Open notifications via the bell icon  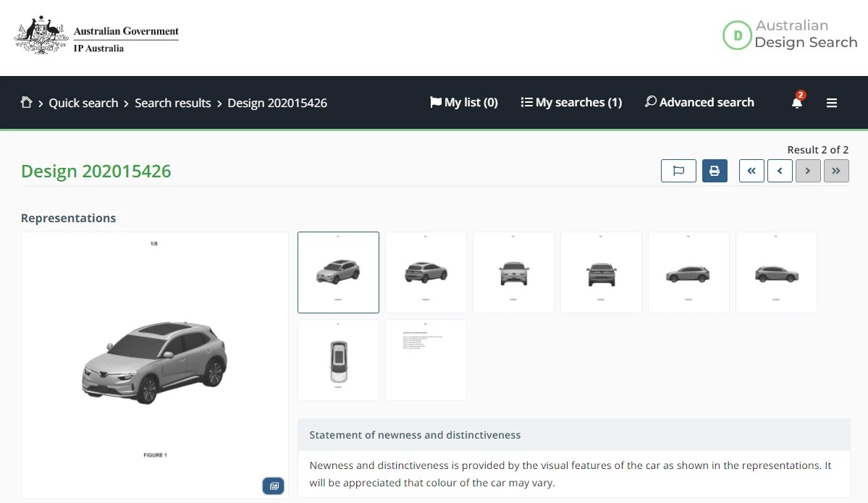(796, 102)
